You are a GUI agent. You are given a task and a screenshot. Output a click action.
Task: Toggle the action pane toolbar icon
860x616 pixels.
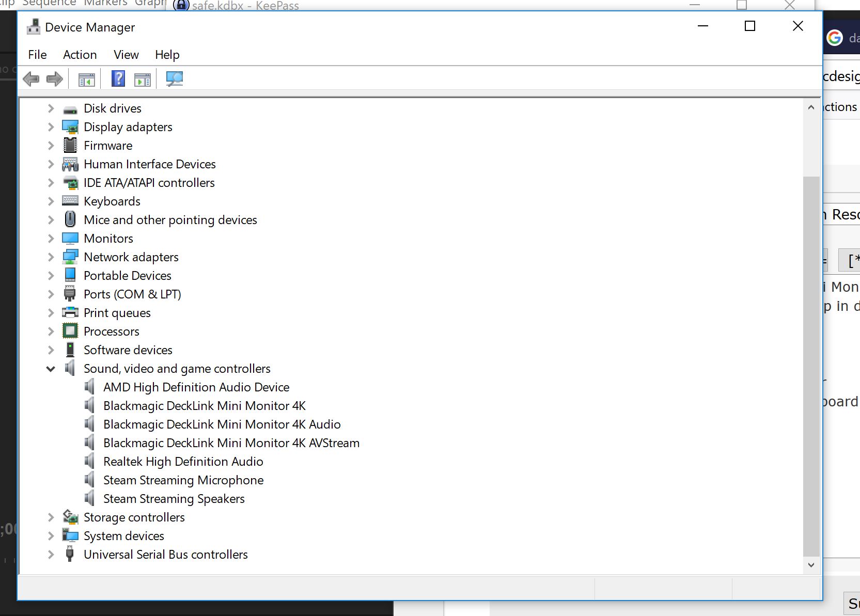coord(142,79)
